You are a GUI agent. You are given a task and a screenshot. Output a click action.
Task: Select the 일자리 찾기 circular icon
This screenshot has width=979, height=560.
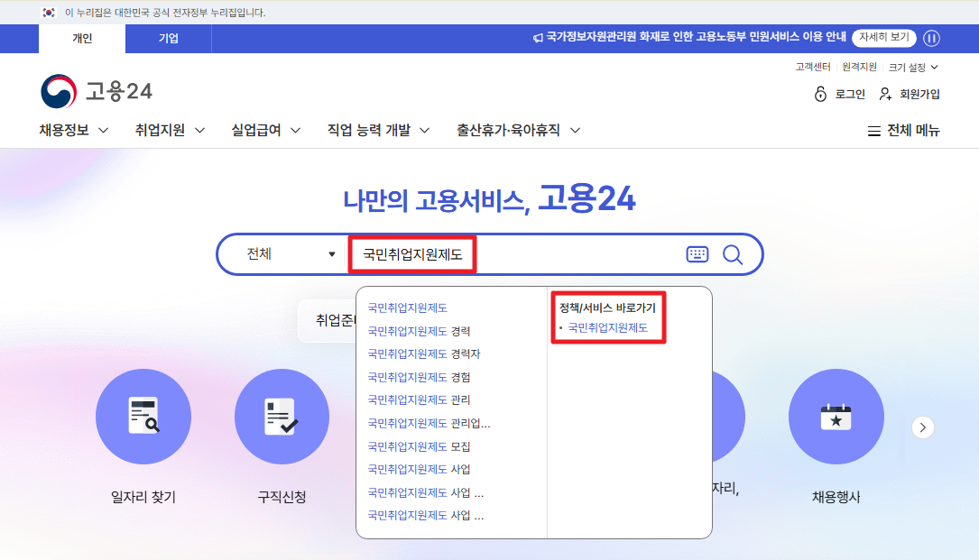pyautogui.click(x=143, y=417)
